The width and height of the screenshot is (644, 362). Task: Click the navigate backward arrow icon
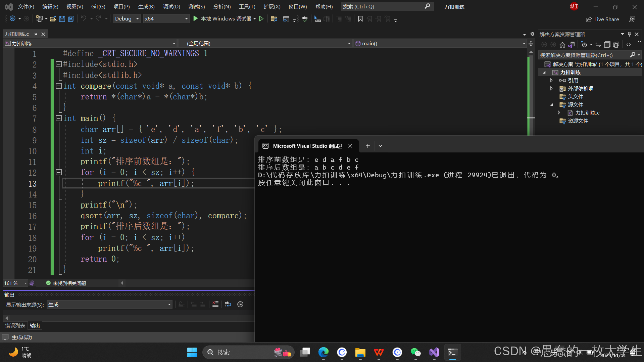click(12, 19)
